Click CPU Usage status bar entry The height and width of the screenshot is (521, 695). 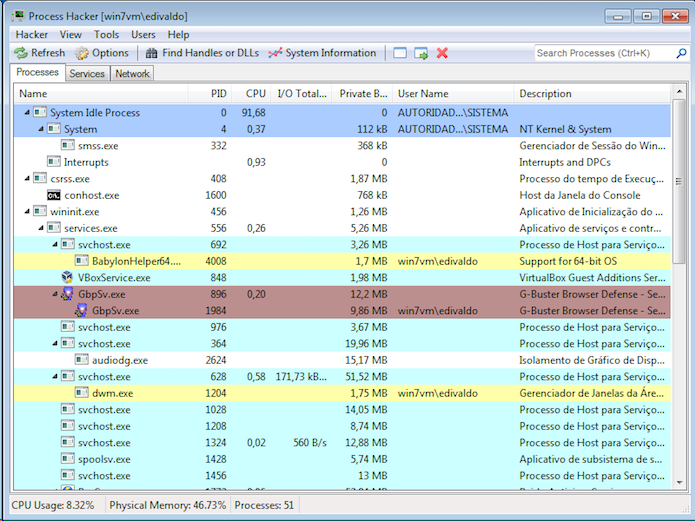pyautogui.click(x=53, y=505)
